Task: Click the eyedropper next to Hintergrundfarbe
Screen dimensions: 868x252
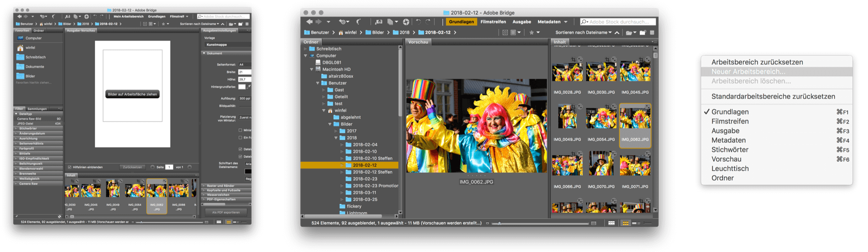Action: point(249,87)
